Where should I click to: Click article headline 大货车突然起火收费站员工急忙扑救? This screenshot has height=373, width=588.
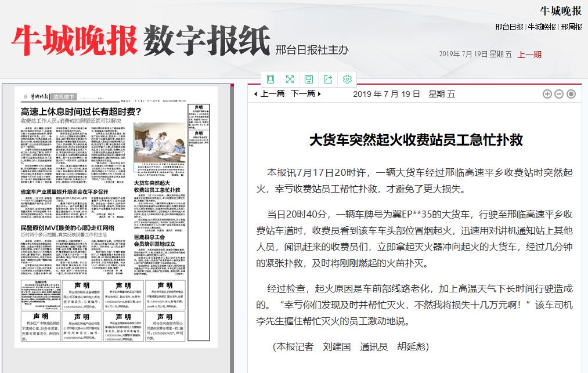pyautogui.click(x=416, y=140)
